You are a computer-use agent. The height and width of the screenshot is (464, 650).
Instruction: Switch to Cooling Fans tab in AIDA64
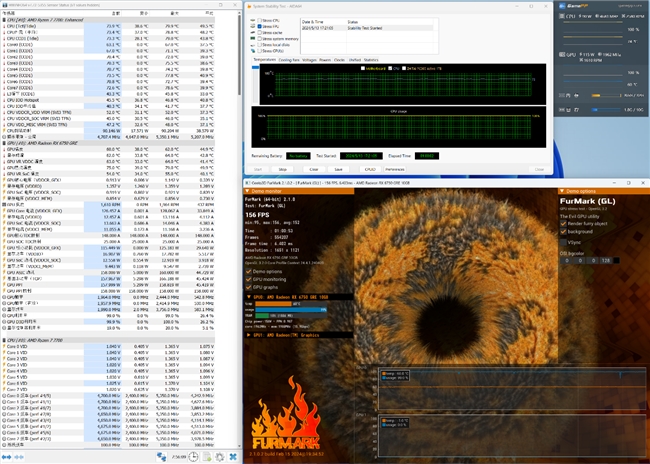289,60
